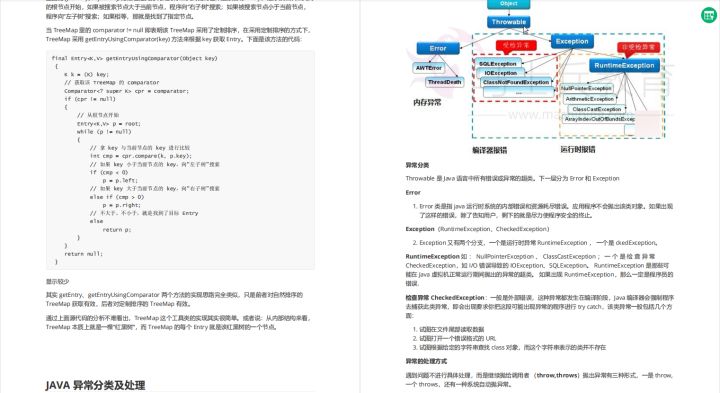Click the 'Comparator<? super K> cpr = comparator;' code line
The height and width of the screenshot is (393, 720).
click(126, 91)
